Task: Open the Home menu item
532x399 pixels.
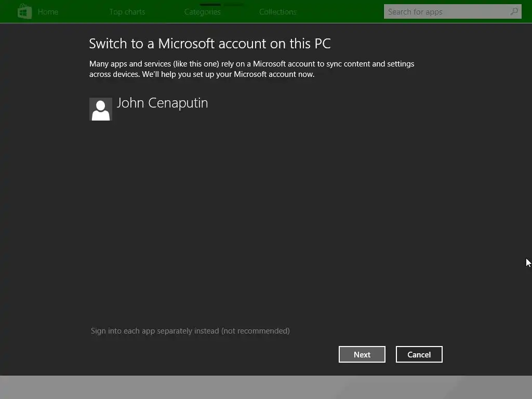Action: [48, 12]
